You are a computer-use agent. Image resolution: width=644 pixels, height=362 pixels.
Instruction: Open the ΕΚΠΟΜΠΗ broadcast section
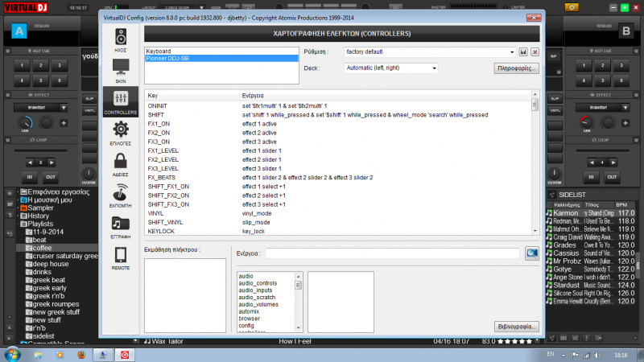121,197
